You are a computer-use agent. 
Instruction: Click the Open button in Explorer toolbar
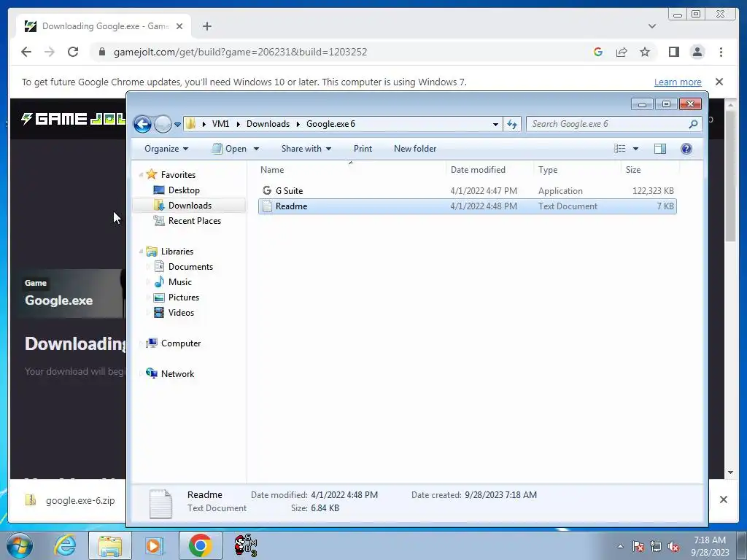pyautogui.click(x=229, y=149)
